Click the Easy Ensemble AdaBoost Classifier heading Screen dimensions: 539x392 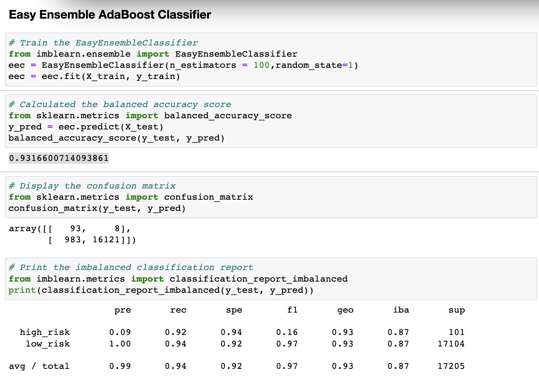coord(110,15)
